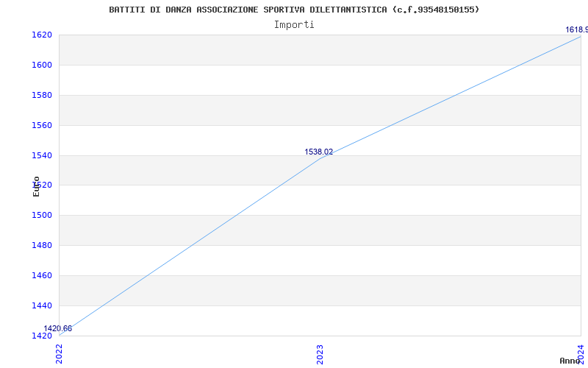Select the 1618.9 data label
Screen dimensions: 588x368
pyautogui.click(x=577, y=30)
